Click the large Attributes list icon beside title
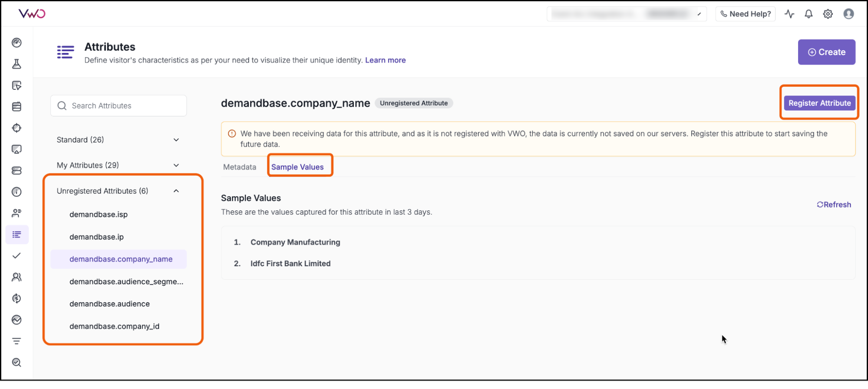Screen dimensions: 868x389 (66, 52)
